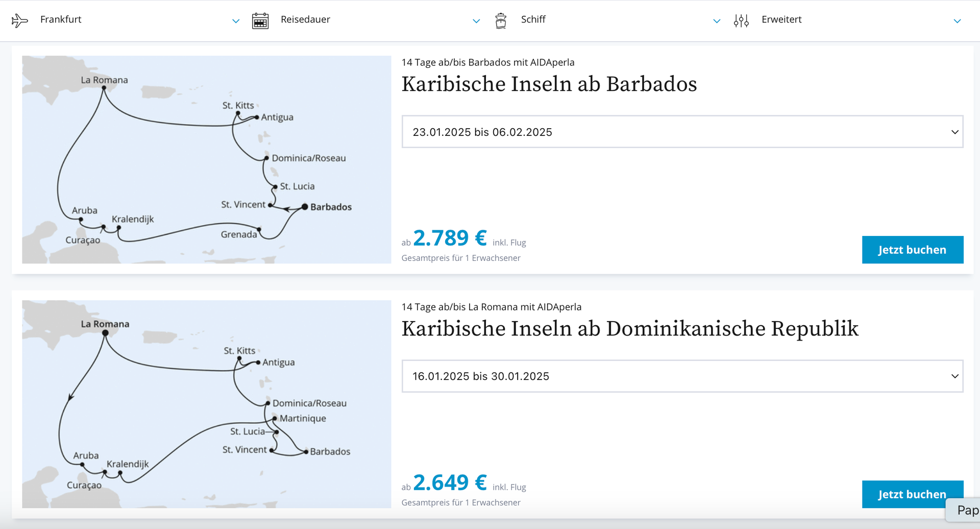
Task: Click the Barbados route map thumbnail
Action: (x=207, y=159)
